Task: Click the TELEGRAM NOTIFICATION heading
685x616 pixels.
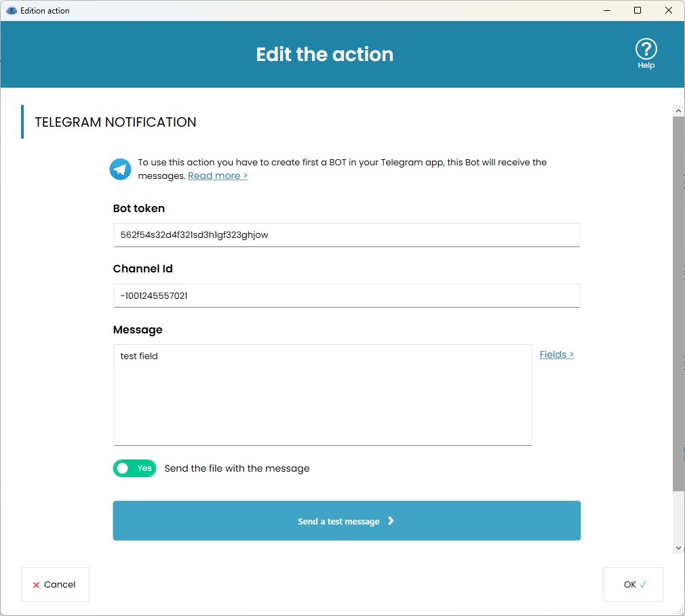Action: click(x=115, y=122)
